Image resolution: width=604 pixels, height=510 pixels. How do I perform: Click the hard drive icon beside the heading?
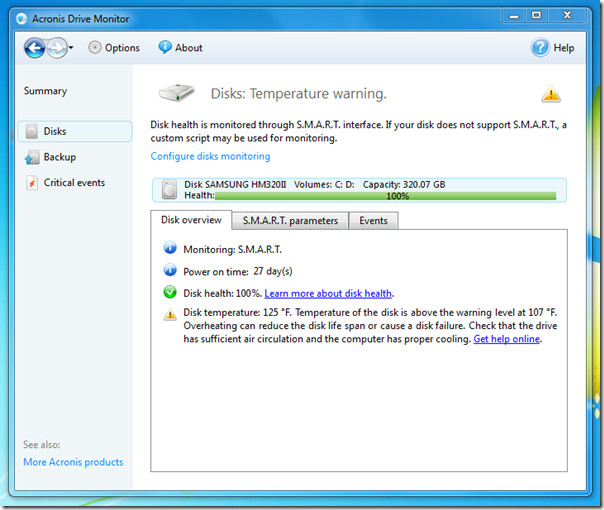click(x=176, y=93)
